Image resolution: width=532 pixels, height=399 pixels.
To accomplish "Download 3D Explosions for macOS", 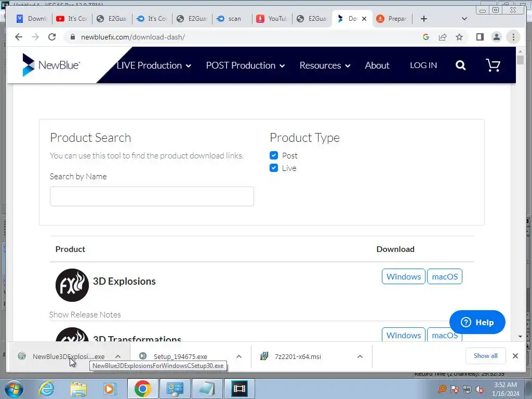I will (445, 276).
